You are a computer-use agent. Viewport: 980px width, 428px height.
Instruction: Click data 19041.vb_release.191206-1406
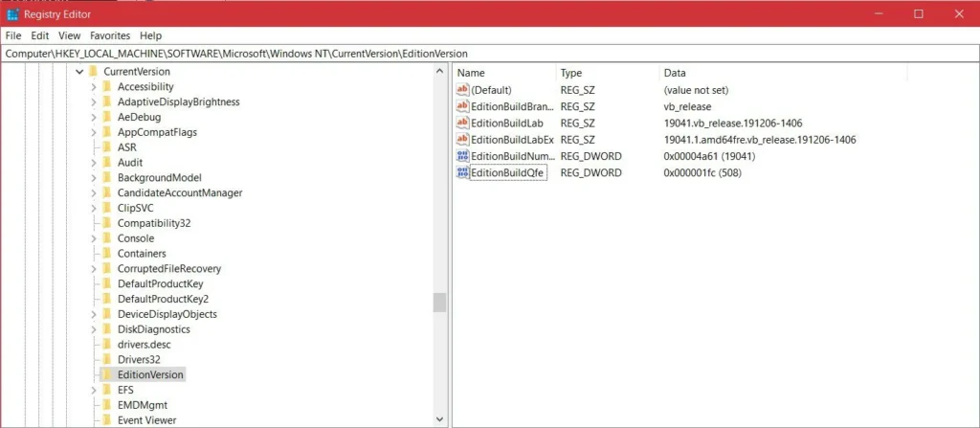(x=733, y=123)
